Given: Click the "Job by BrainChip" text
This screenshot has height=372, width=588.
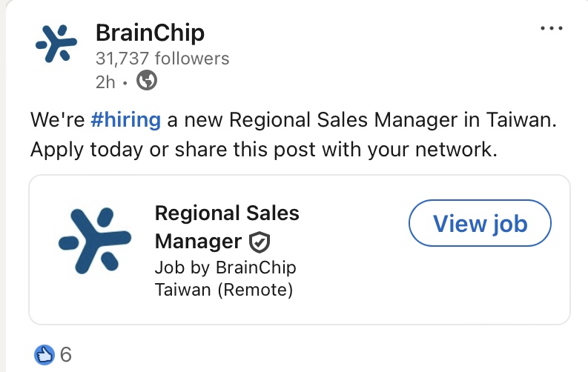Looking at the screenshot, I should [225, 267].
